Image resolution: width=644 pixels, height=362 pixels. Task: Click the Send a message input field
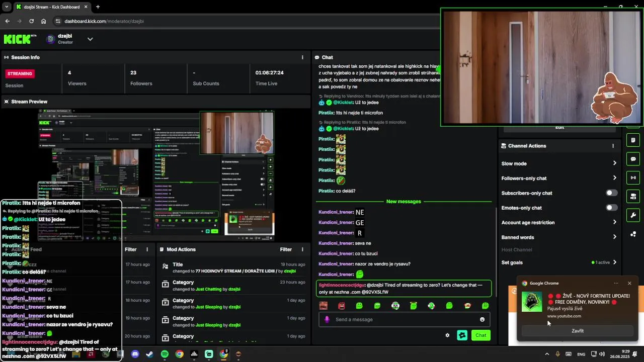coord(404,320)
